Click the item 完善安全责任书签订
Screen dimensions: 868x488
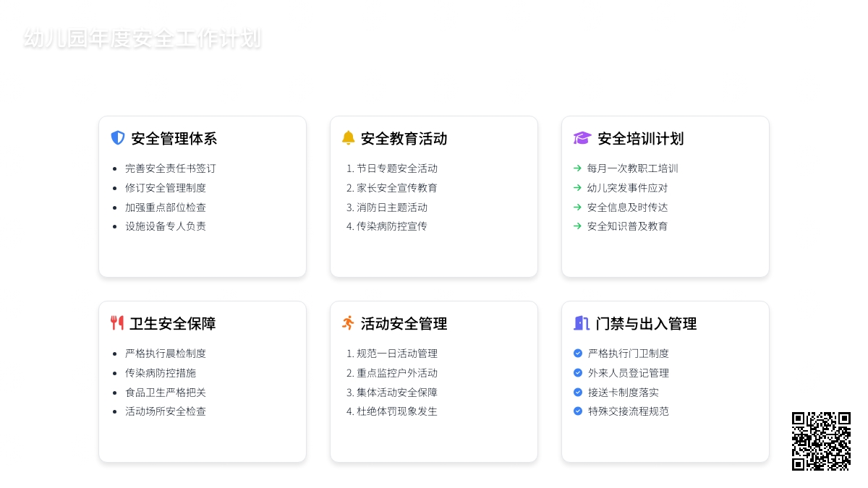coord(171,168)
